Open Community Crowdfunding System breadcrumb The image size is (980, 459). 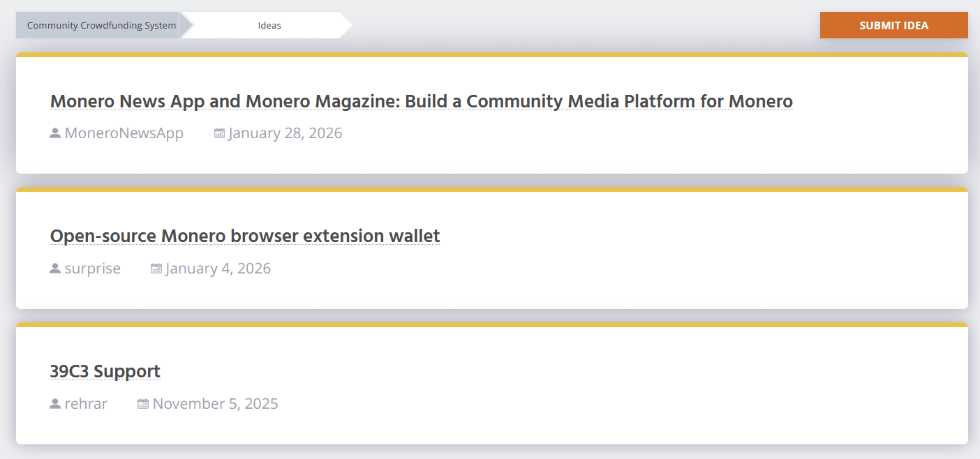click(x=102, y=25)
